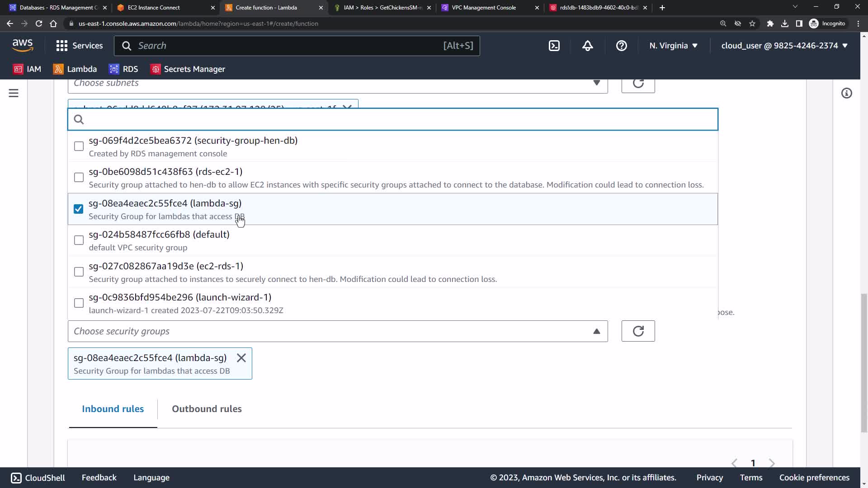Switch to the Outbound rules tab

coord(207,409)
